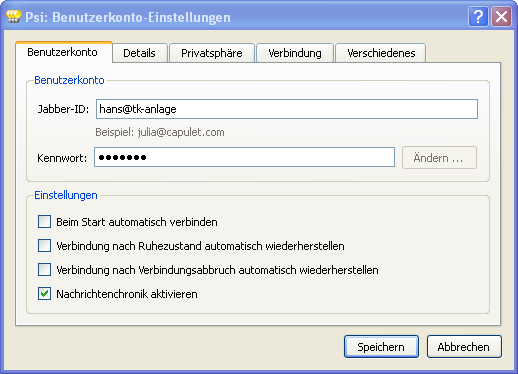This screenshot has width=518, height=374.
Task: Click the question mark help button
Action: pos(478,16)
